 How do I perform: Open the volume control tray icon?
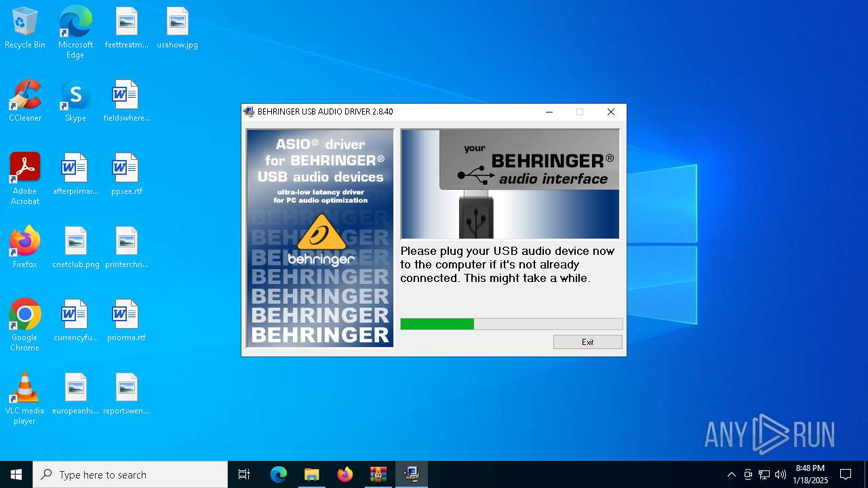pos(781,474)
